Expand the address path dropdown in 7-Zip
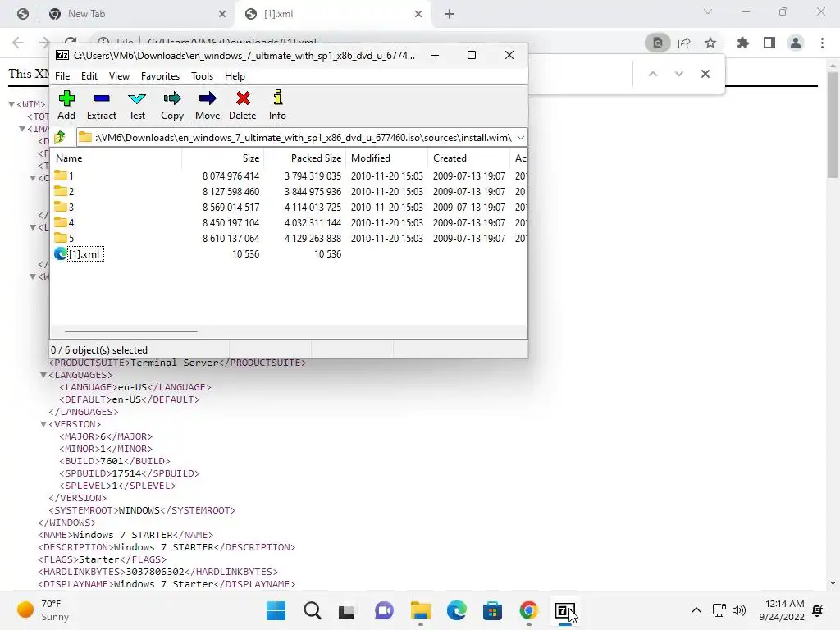 point(520,138)
